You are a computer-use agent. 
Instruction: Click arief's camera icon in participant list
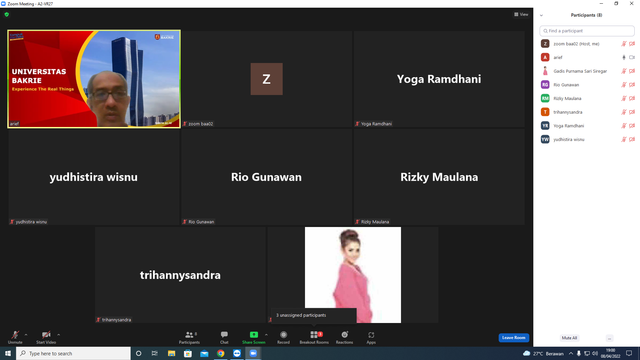(632, 57)
